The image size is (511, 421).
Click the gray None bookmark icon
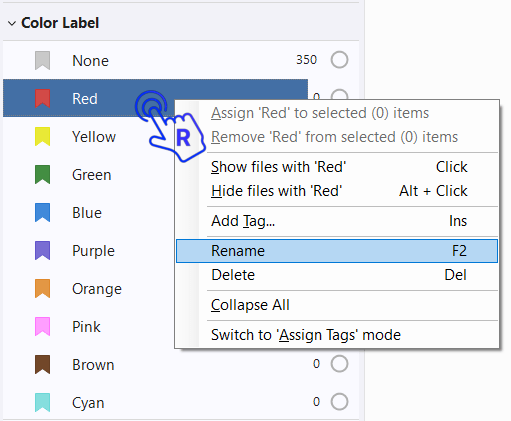(x=42, y=61)
